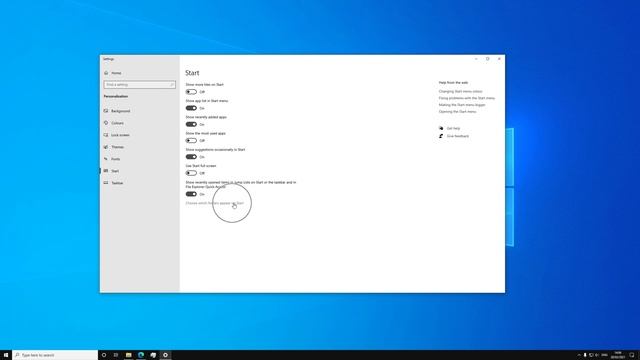Select Fonts in the sidebar
Image resolution: width=640 pixels, height=360 pixels.
click(x=116, y=159)
